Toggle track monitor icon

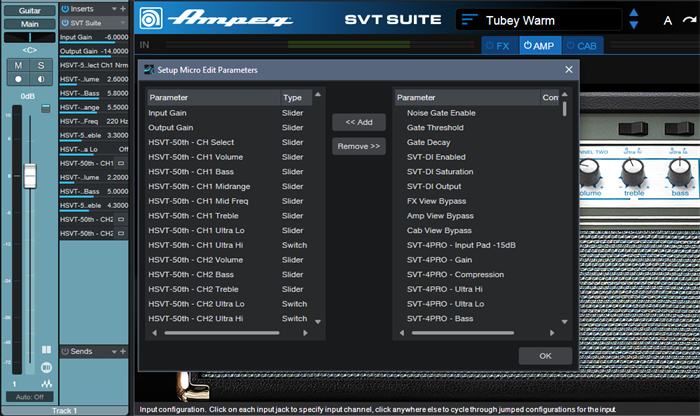click(41, 79)
